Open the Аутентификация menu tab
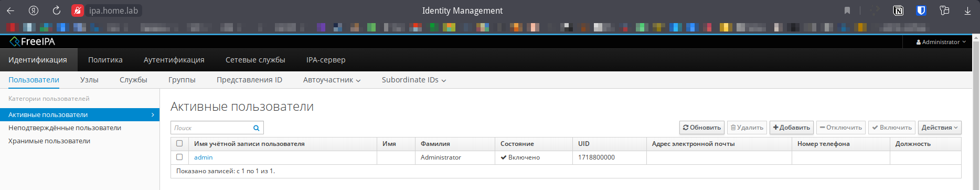This screenshot has width=980, height=190. [174, 60]
